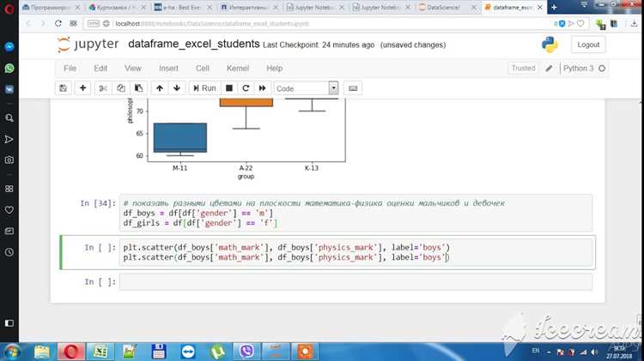Go back in browser history
644x361 pixels.
[x=28, y=24]
